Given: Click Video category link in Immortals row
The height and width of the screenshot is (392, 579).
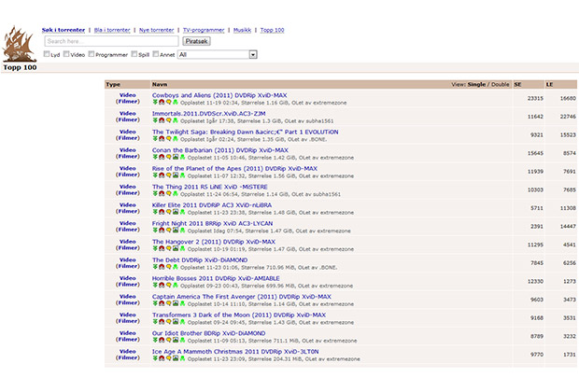Looking at the screenshot, I should tap(128, 113).
